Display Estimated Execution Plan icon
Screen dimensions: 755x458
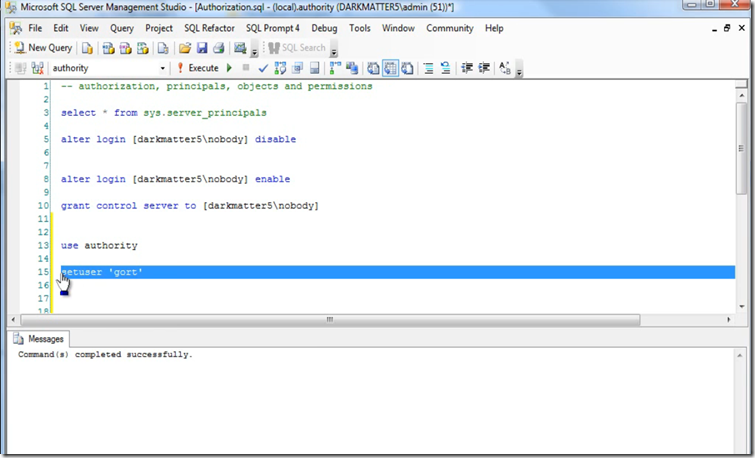[280, 68]
